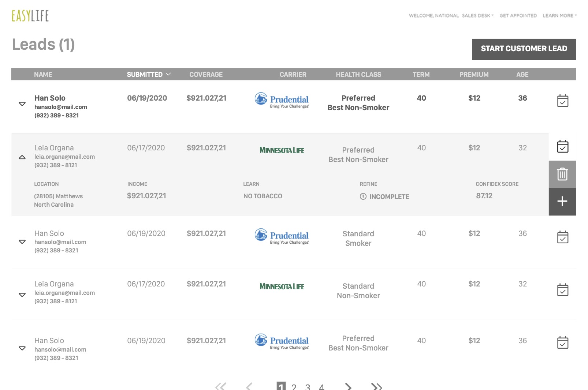Viewport: 588px width, 390px height.
Task: Open the Get Appointed link
Action: pyautogui.click(x=518, y=16)
